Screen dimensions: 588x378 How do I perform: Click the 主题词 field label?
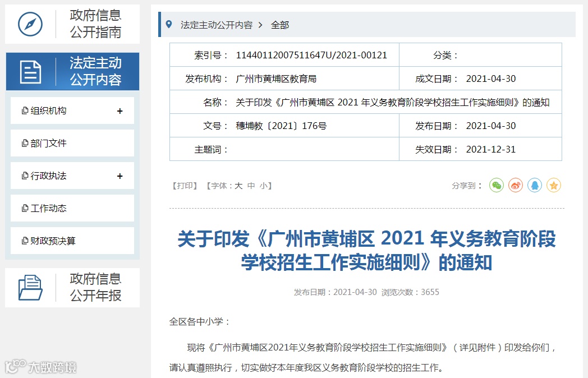pyautogui.click(x=211, y=150)
